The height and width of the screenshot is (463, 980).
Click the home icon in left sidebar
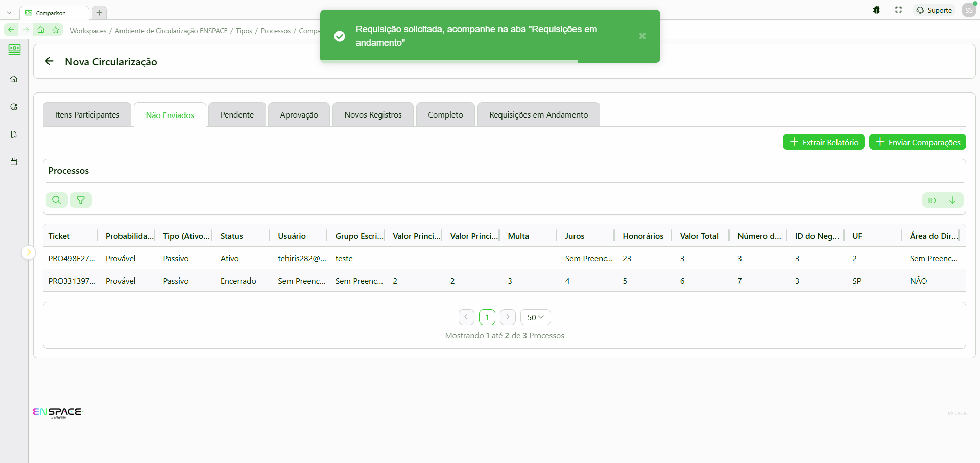tap(14, 79)
